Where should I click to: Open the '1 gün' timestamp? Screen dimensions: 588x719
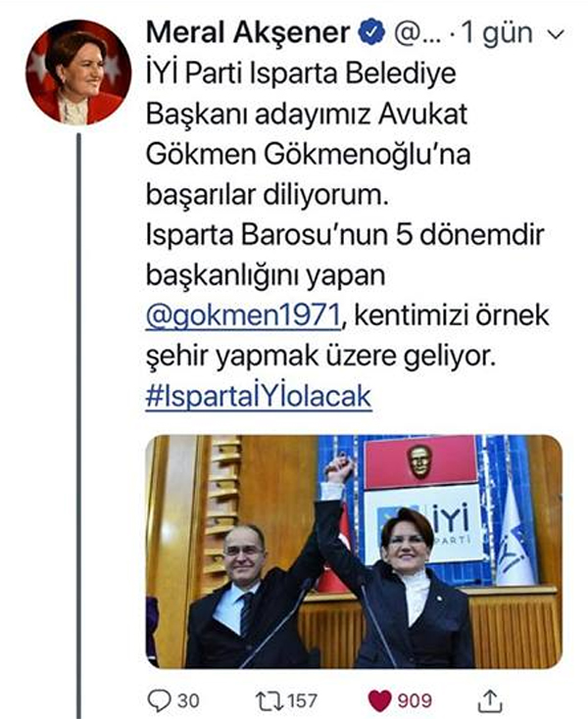pyautogui.click(x=496, y=34)
